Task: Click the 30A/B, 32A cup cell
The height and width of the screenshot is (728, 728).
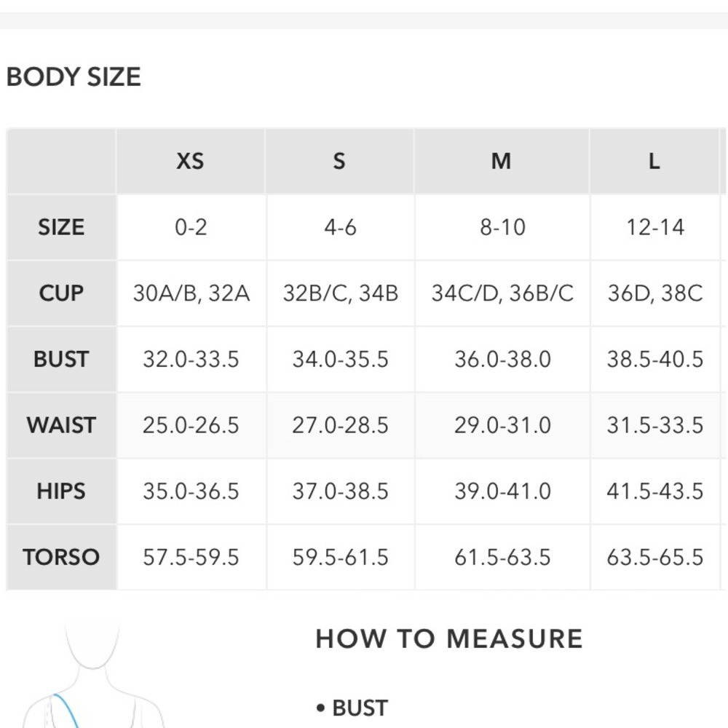Action: pyautogui.click(x=191, y=293)
